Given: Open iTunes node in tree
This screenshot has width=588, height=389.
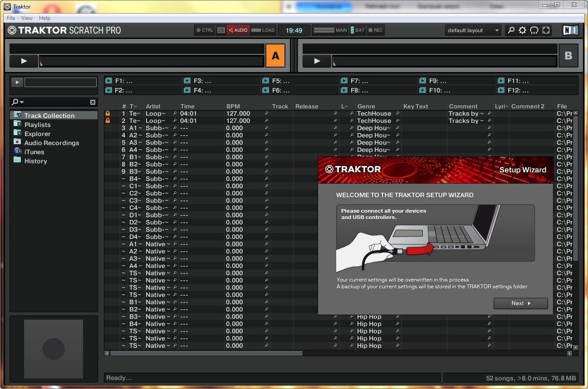Looking at the screenshot, I should coord(34,152).
